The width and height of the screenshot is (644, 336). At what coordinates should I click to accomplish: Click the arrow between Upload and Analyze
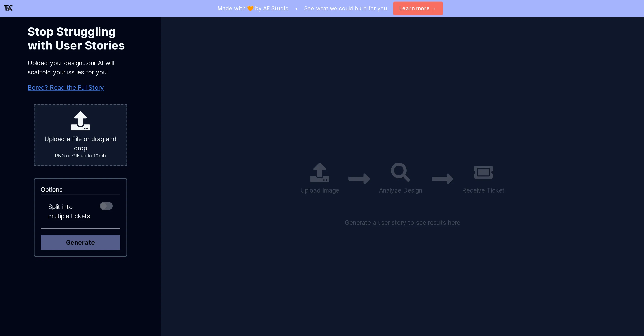point(359,179)
